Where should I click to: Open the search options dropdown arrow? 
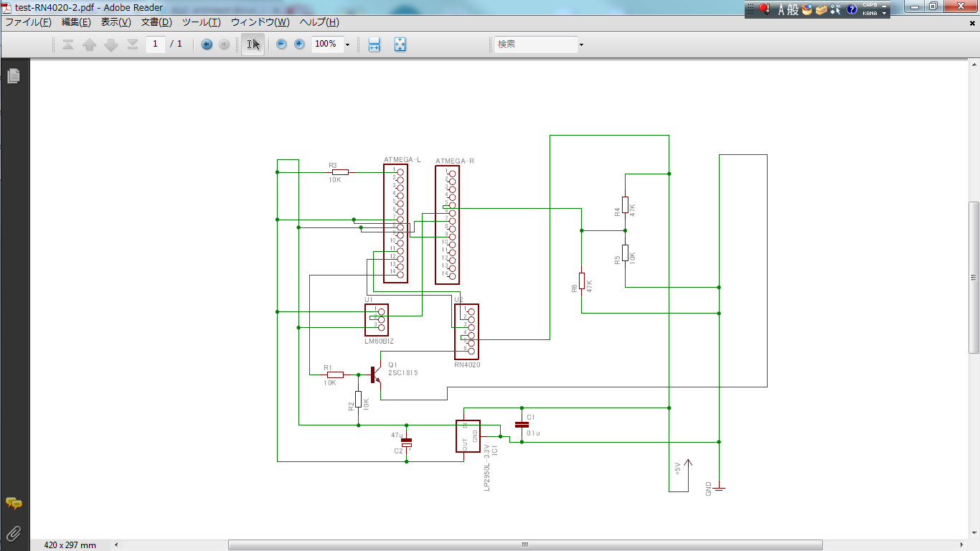pos(581,44)
